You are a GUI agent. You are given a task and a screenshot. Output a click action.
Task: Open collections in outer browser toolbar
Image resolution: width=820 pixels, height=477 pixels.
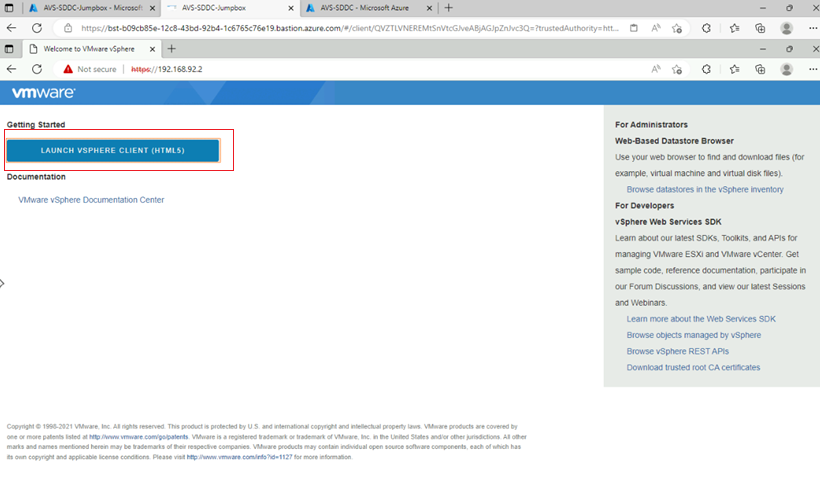[760, 28]
